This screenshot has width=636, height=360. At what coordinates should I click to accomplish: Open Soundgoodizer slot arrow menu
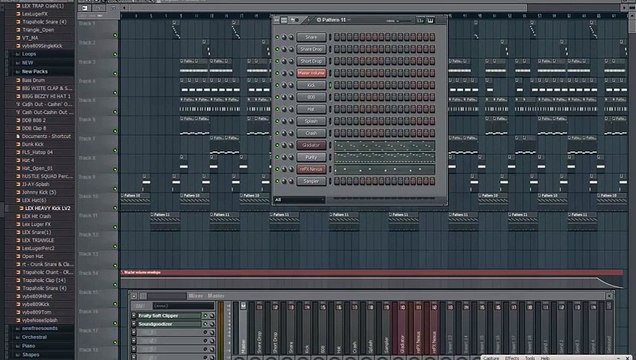(x=134, y=324)
